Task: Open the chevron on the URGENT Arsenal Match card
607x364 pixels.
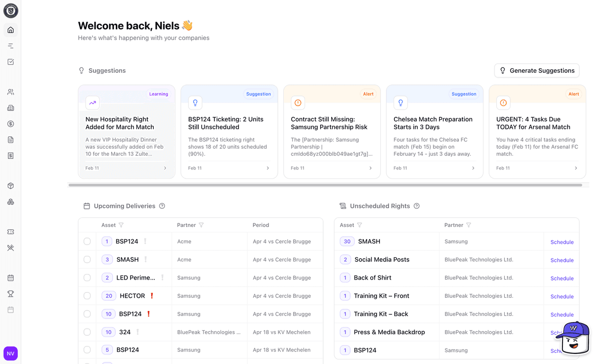Action: (x=576, y=168)
